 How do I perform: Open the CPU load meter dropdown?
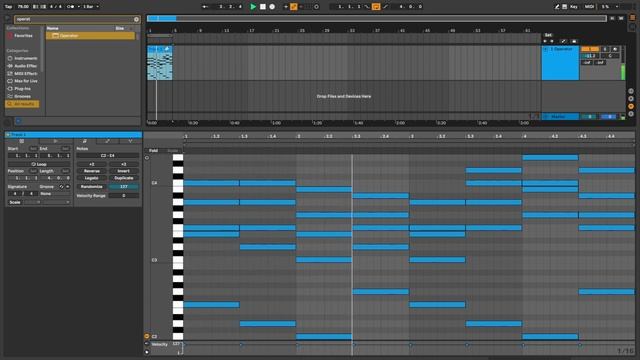617,7
